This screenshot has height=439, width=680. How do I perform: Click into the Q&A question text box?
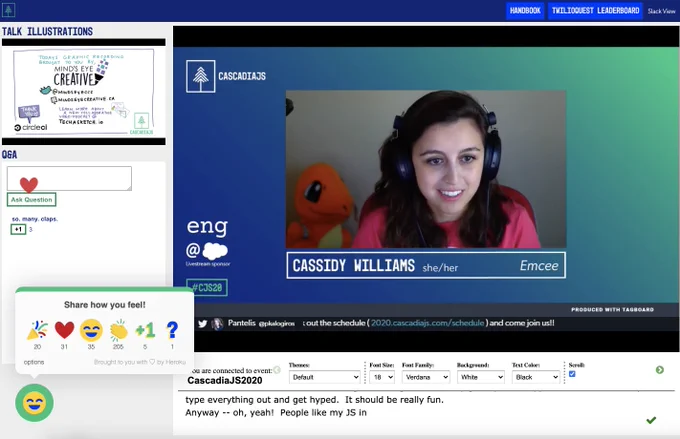pyautogui.click(x=69, y=178)
